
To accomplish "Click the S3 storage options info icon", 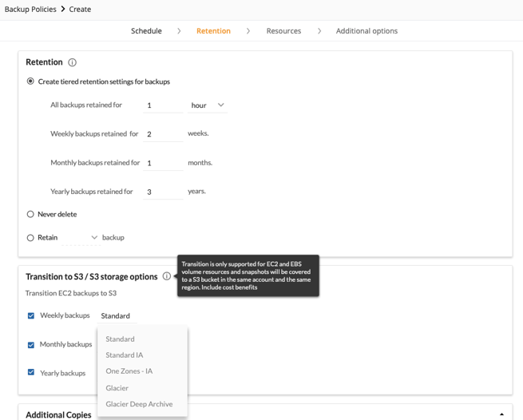I will point(167,276).
